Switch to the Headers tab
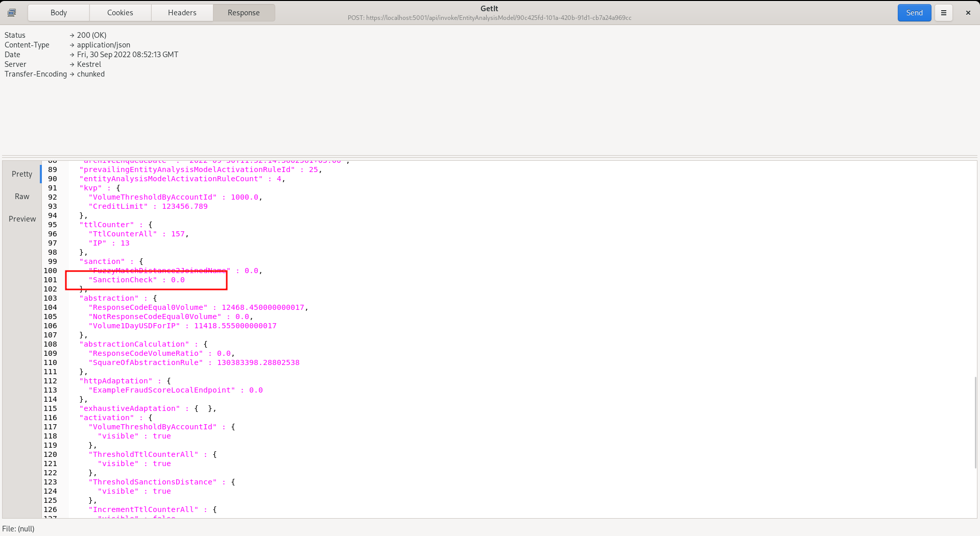This screenshot has width=980, height=536. pyautogui.click(x=182, y=13)
